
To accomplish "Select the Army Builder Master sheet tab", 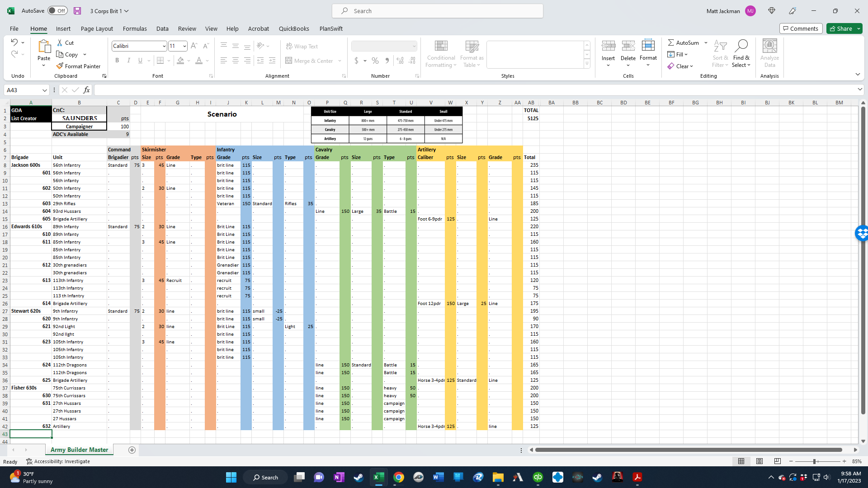I will click(79, 450).
